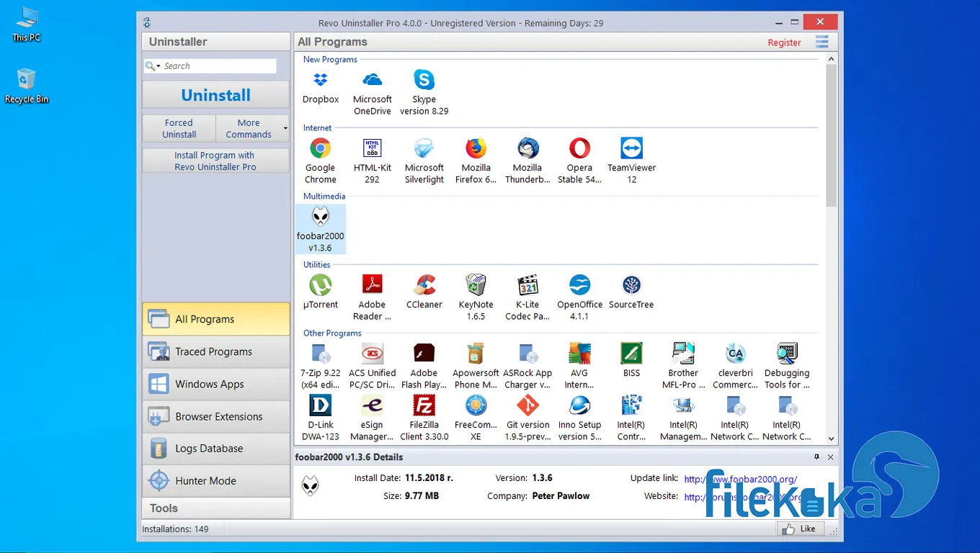The height and width of the screenshot is (553, 980).
Task: Open the Recycle Bin desktop icon
Action: pos(27,86)
